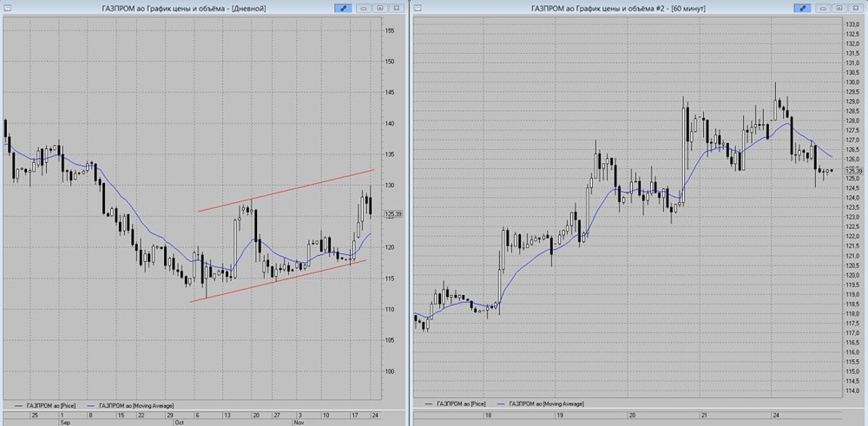Click date 19 on the 60-minute chart time axis
The height and width of the screenshot is (426, 868).
(x=560, y=415)
